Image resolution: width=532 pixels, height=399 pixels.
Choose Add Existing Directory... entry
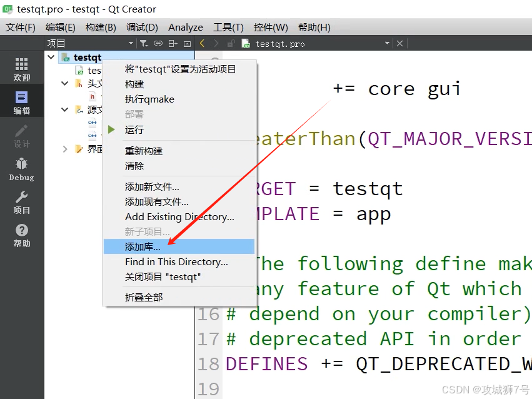coord(179,216)
